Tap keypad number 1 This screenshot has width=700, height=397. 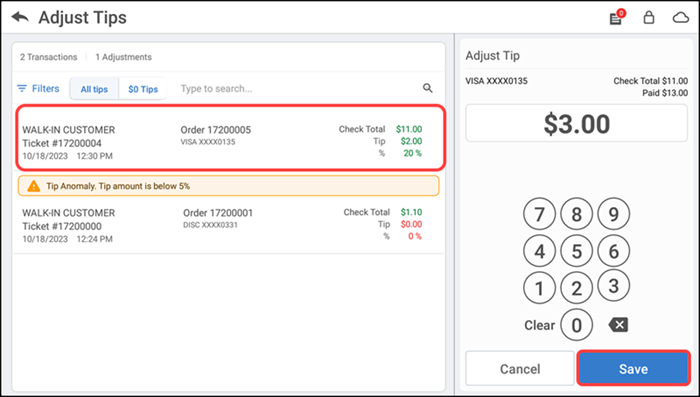(539, 288)
